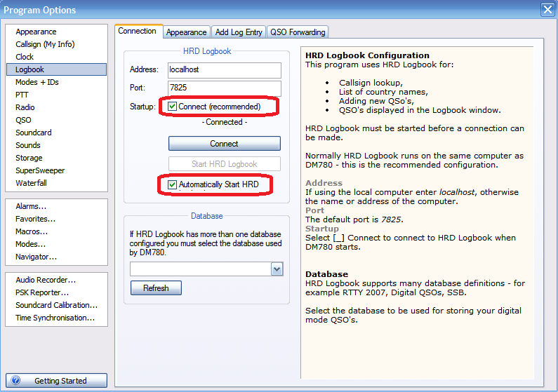The width and height of the screenshot is (558, 392).
Task: Open the Add Log Entry tab
Action: coord(239,32)
